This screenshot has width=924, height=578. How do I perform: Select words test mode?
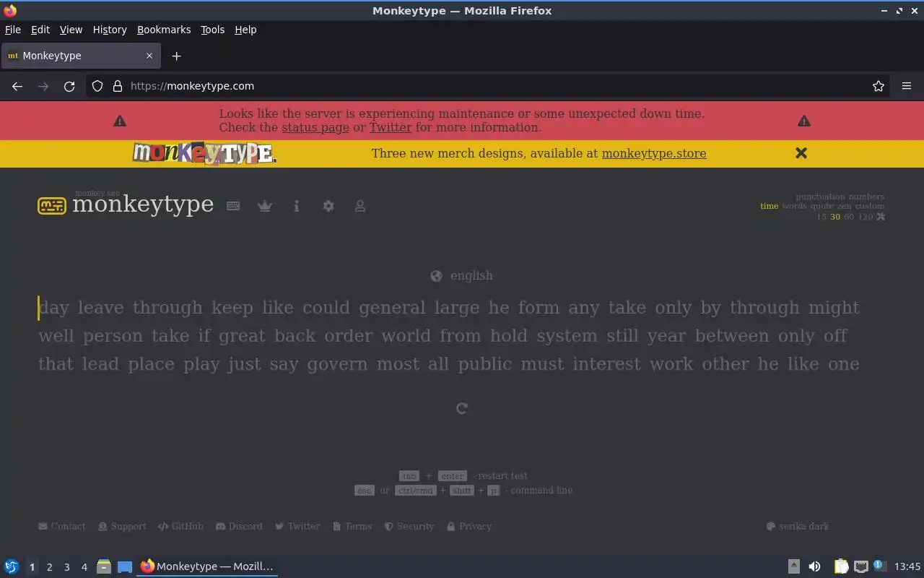point(794,206)
